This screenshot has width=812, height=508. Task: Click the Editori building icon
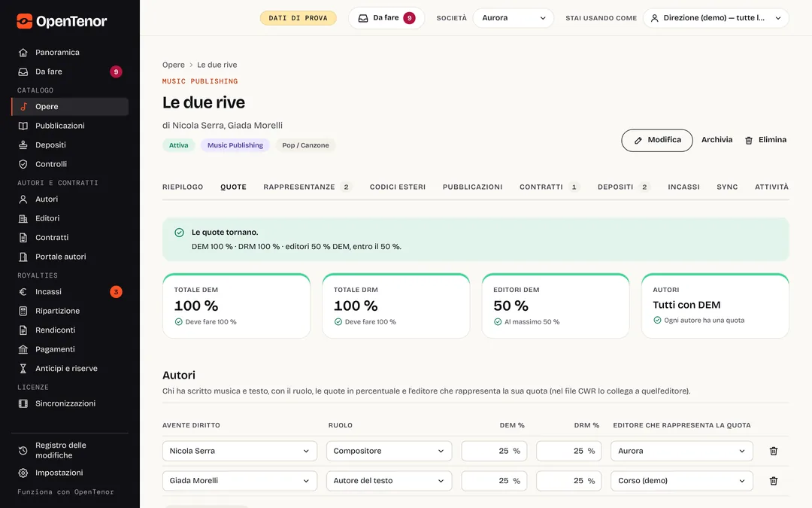click(x=23, y=218)
